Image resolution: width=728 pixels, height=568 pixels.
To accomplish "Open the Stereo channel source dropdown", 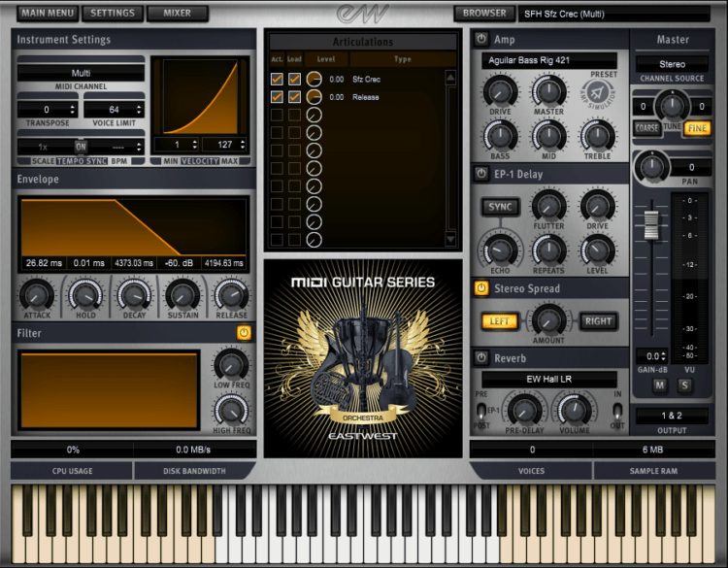I will [672, 64].
